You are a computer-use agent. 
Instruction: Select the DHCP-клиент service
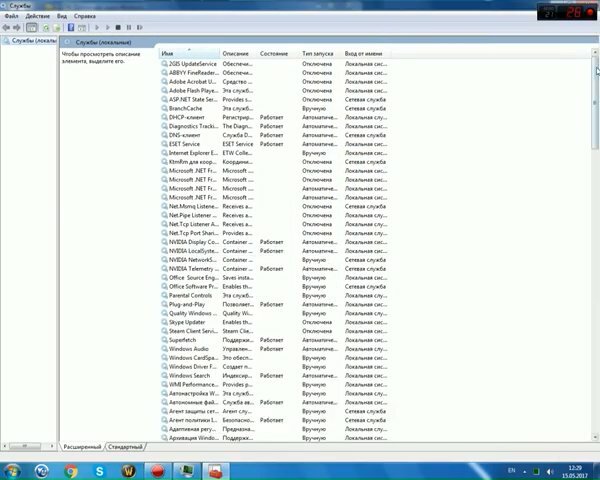[x=274, y=117]
